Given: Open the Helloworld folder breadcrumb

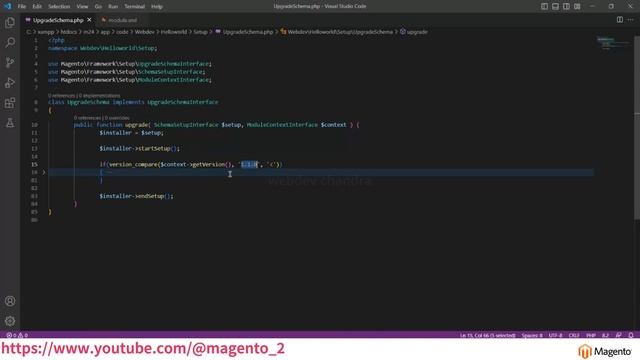Looking at the screenshot, I should [x=173, y=31].
